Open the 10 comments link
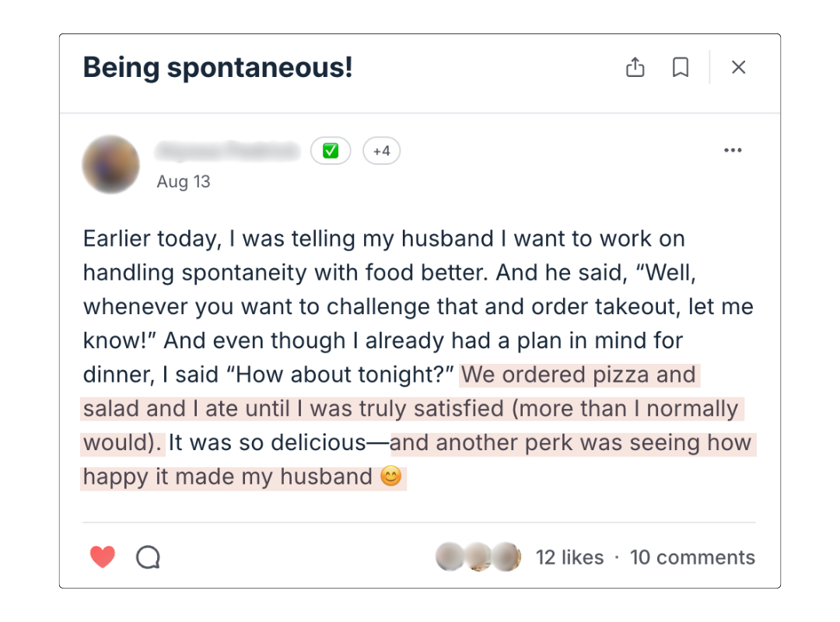This screenshot has width=840, height=622. (692, 557)
